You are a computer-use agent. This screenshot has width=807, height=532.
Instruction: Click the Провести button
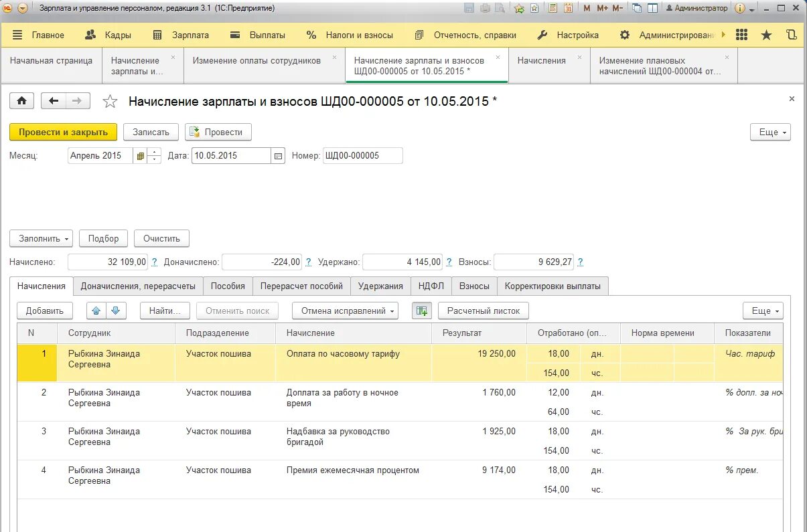click(218, 132)
